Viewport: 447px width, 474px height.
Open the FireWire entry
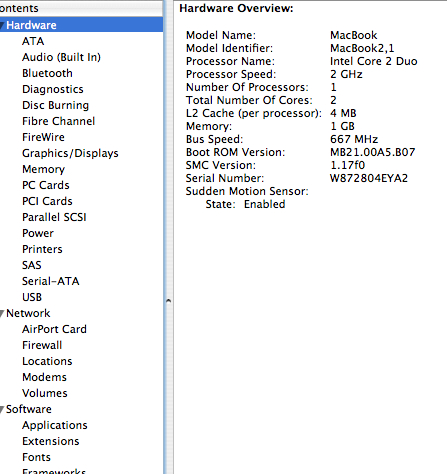coord(43,137)
